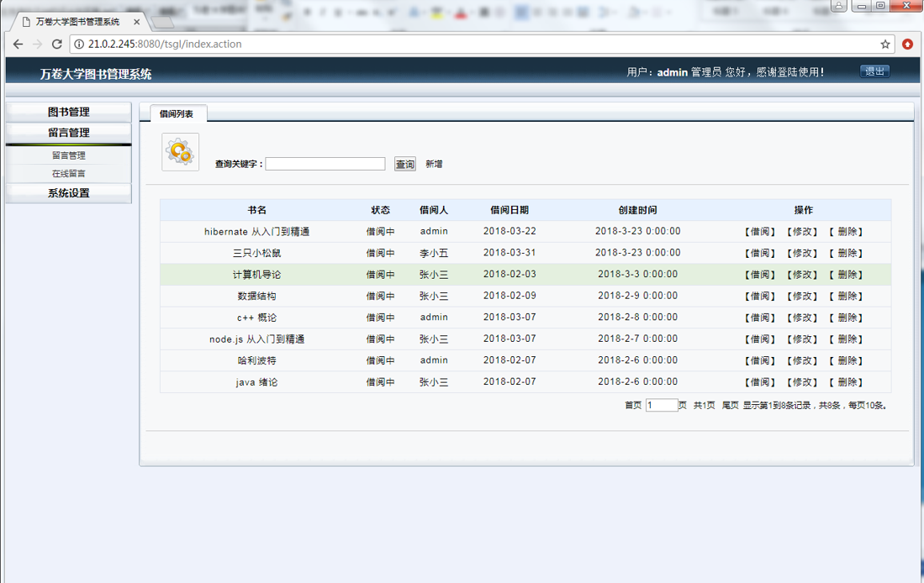Click the browser back navigation arrow
Screen dimensions: 924x583
click(18, 45)
